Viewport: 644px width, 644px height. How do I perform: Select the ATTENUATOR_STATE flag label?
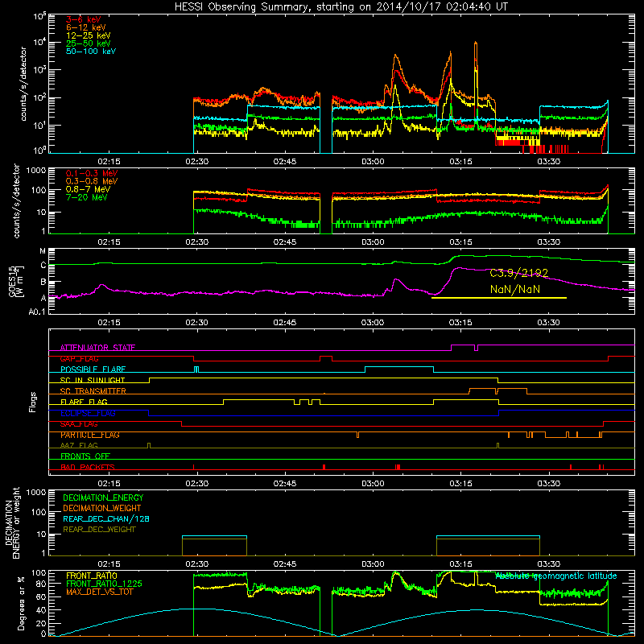[x=97, y=348]
